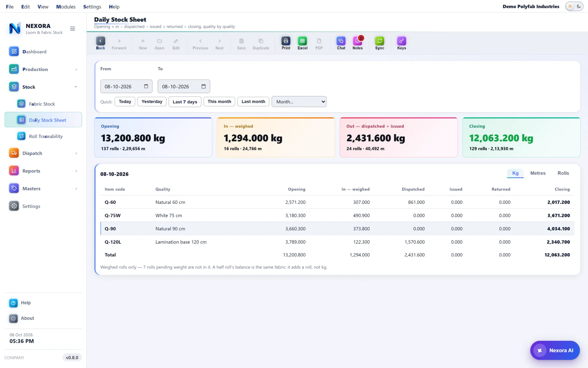Switch to light theme sun toggle
The width and height of the screenshot is (588, 368).
click(570, 7)
